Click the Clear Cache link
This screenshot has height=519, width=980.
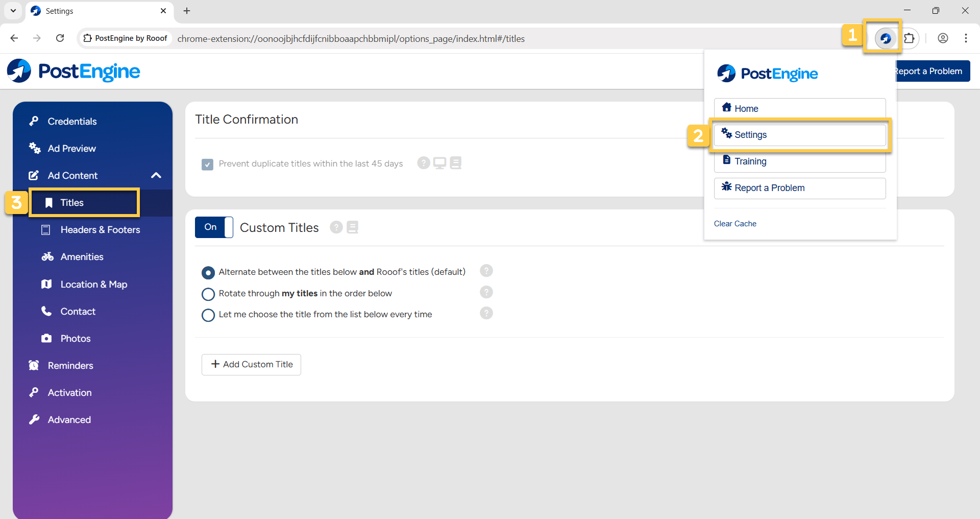click(735, 224)
